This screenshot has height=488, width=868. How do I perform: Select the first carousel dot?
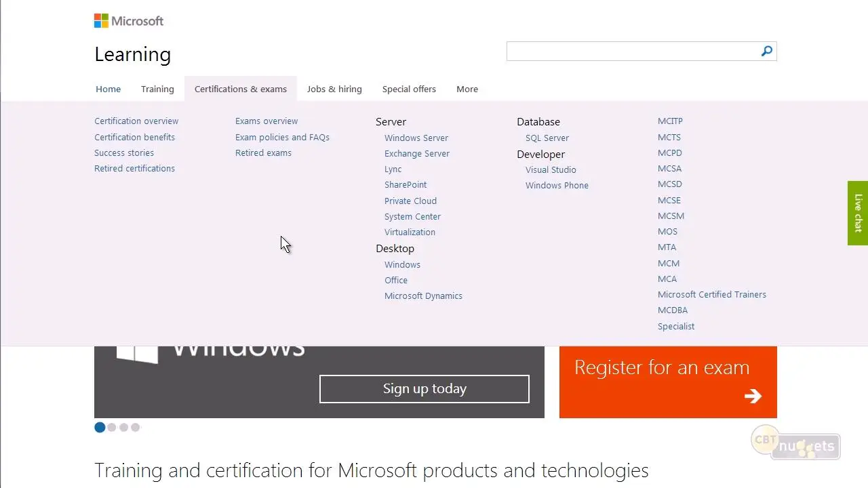click(x=100, y=427)
